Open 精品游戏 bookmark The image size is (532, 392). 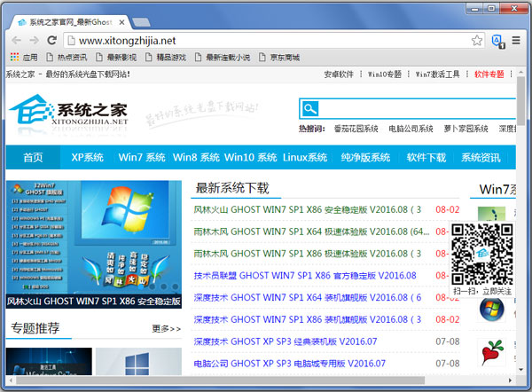[x=166, y=58]
